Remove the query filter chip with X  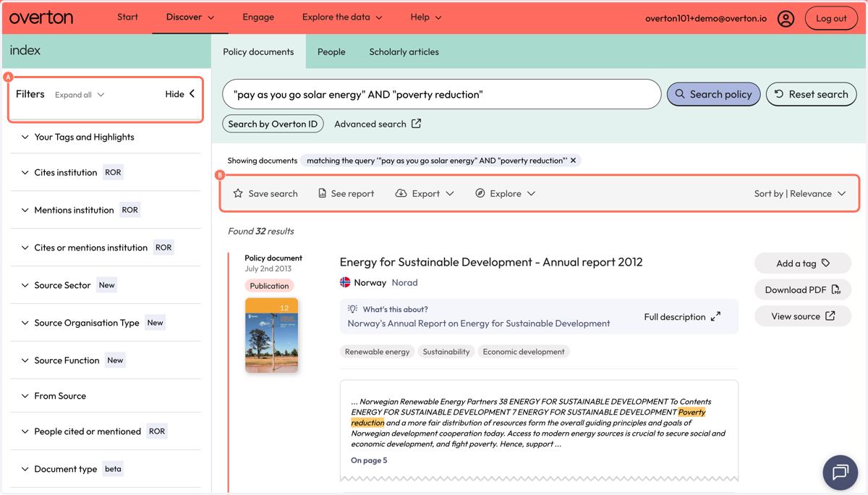[x=573, y=161]
